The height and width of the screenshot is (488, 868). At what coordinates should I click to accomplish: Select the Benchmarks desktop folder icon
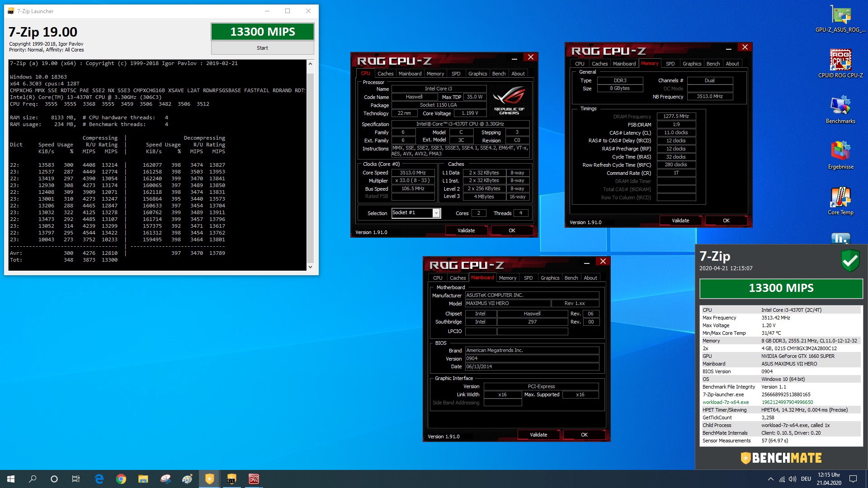point(840,109)
